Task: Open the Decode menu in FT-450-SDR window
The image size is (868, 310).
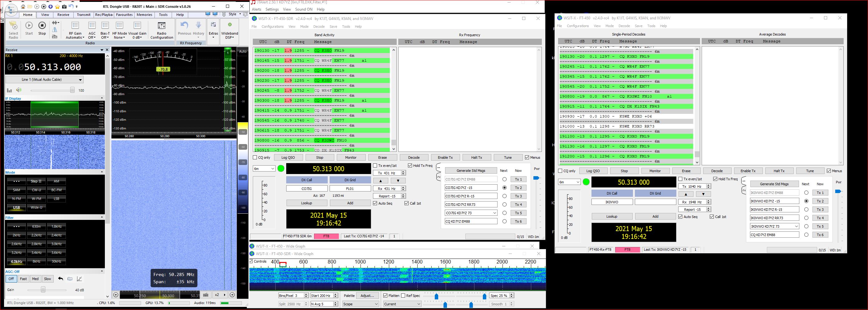Action: [x=319, y=27]
